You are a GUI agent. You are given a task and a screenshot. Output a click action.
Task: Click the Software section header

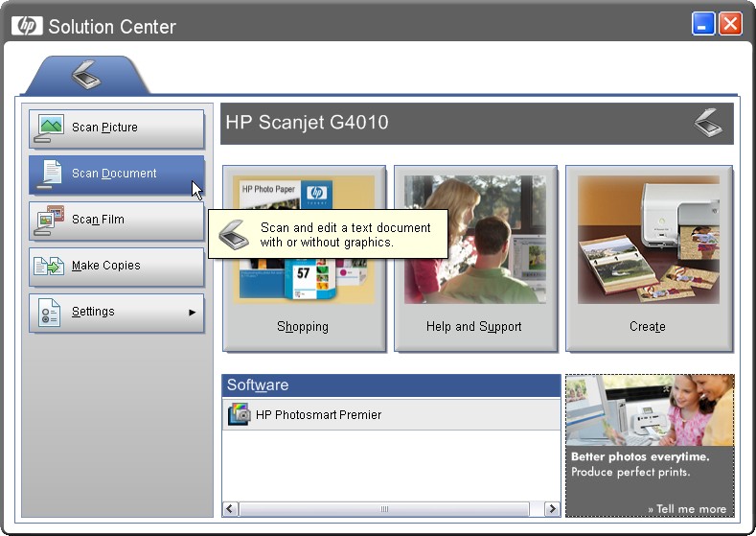[x=391, y=385]
